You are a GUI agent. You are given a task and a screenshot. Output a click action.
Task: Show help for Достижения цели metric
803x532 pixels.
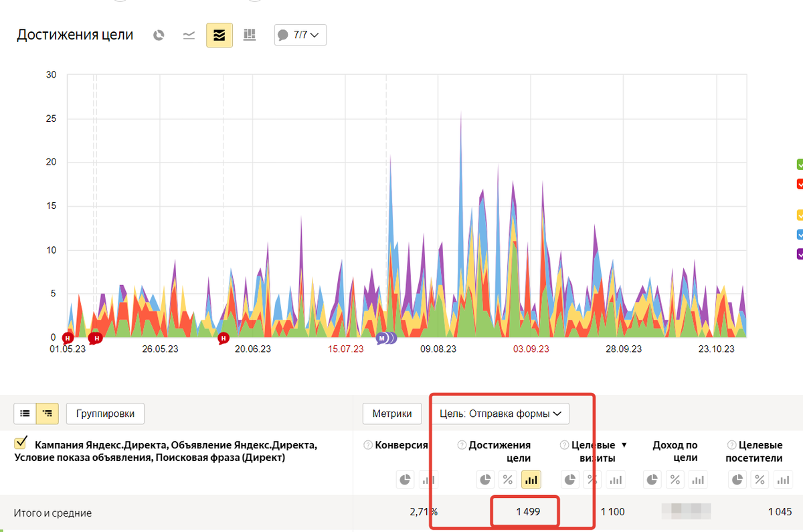click(462, 445)
